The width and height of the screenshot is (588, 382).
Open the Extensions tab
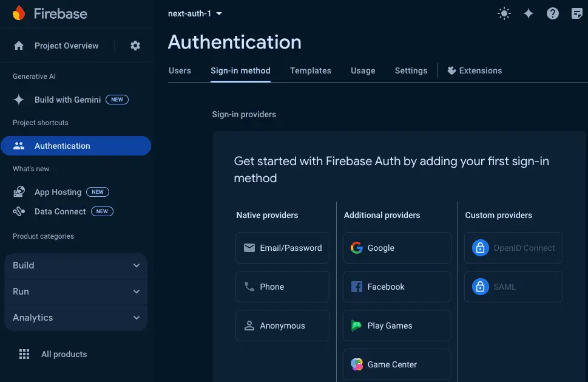[475, 70]
